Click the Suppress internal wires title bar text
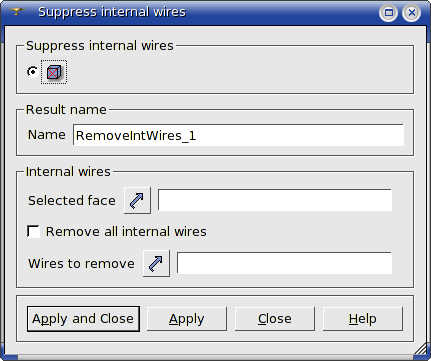The image size is (431, 361). click(x=112, y=12)
